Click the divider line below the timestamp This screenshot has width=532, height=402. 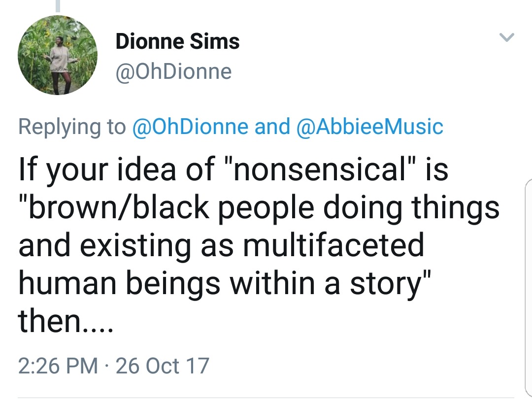[266, 398]
